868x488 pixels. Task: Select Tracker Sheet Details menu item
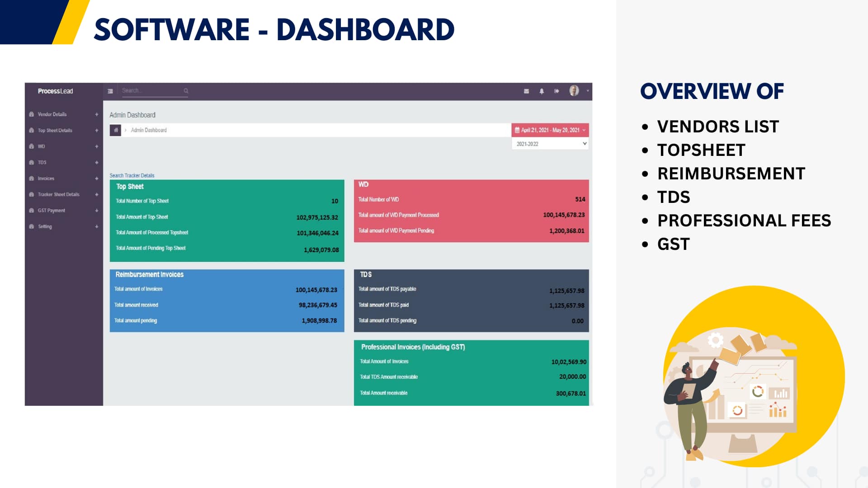[x=58, y=194]
